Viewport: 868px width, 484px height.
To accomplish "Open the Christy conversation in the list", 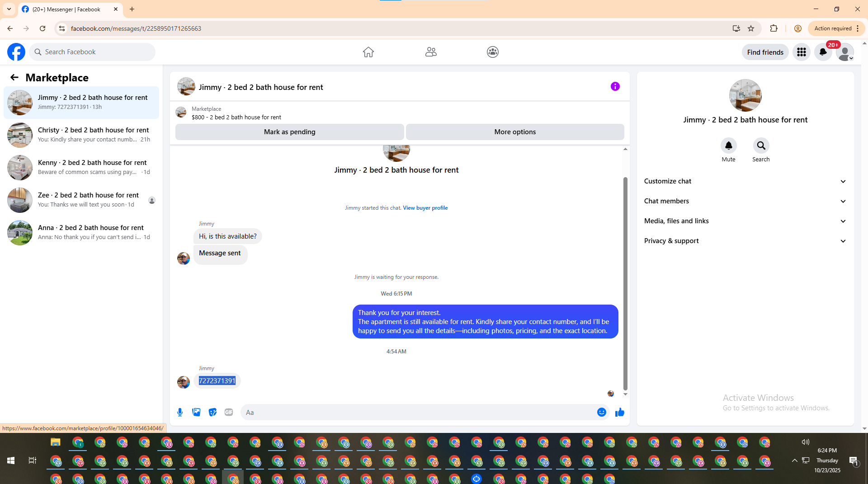I will tap(81, 135).
